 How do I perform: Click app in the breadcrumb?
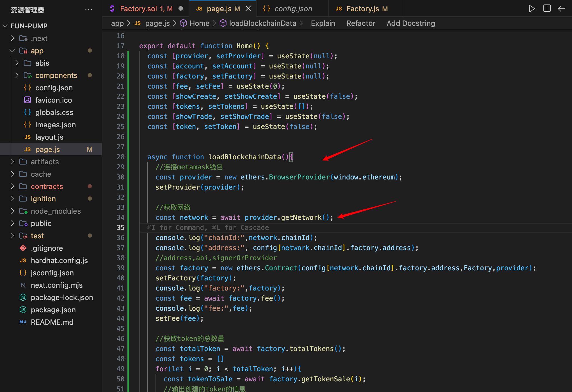(117, 23)
